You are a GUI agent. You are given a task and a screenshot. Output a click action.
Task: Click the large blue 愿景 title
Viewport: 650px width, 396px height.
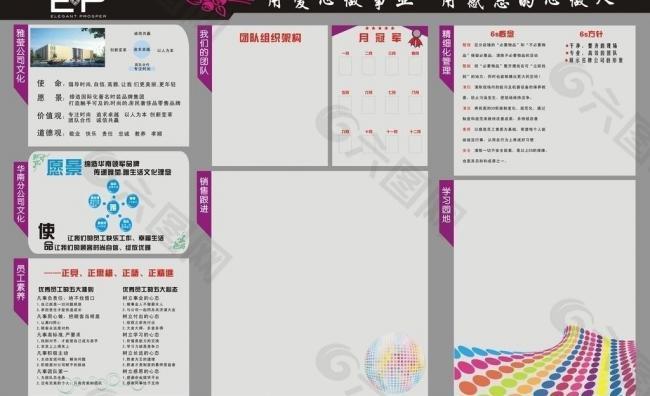(x=64, y=167)
